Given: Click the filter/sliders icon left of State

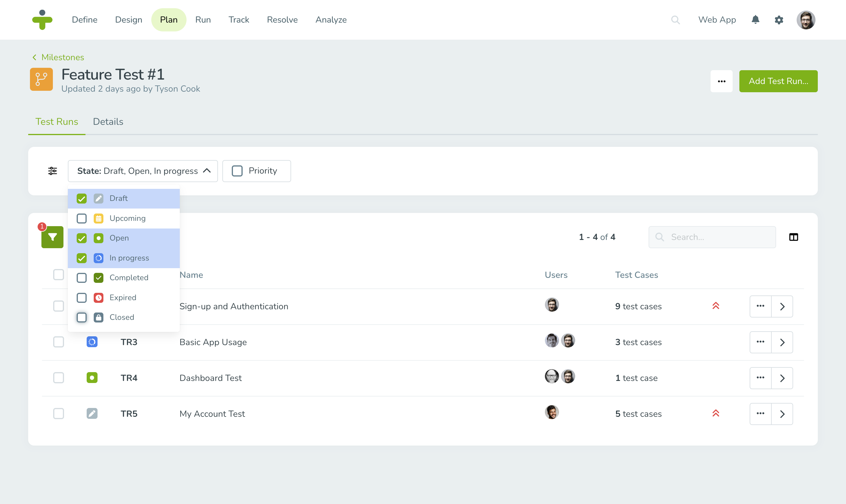Looking at the screenshot, I should 53,171.
